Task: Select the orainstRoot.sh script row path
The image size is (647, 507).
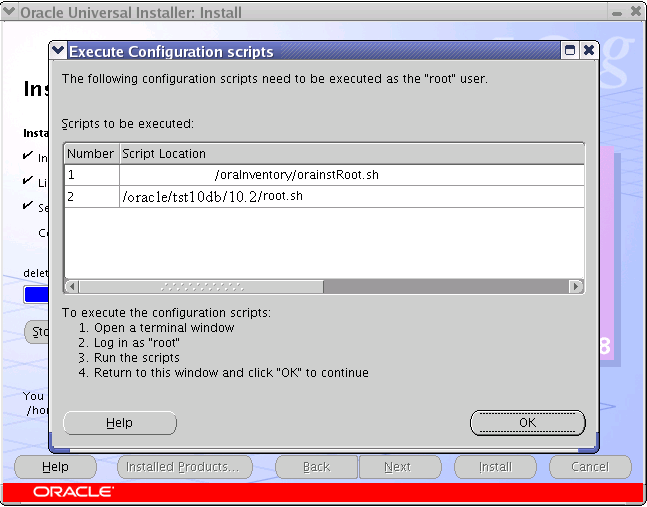Action: point(352,175)
